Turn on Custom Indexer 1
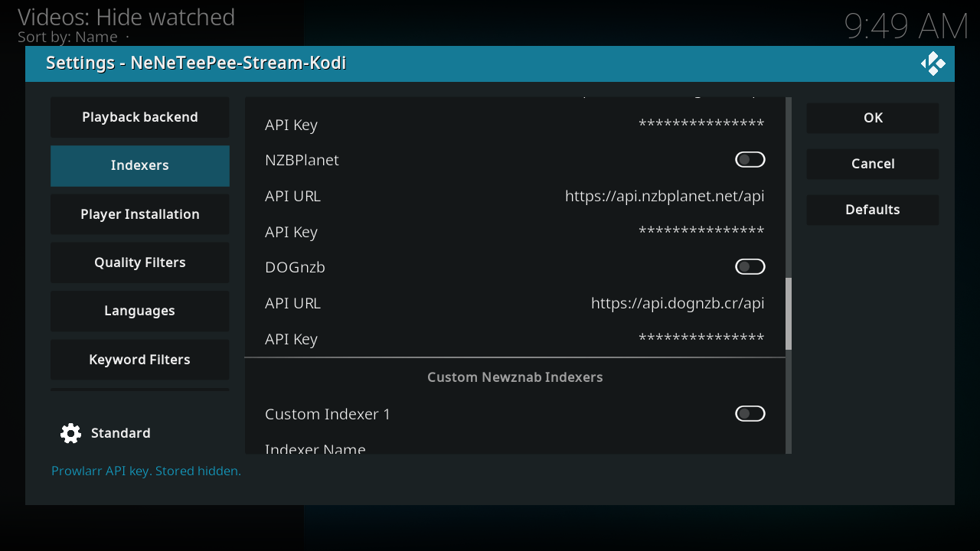The image size is (980, 551). (x=750, y=413)
